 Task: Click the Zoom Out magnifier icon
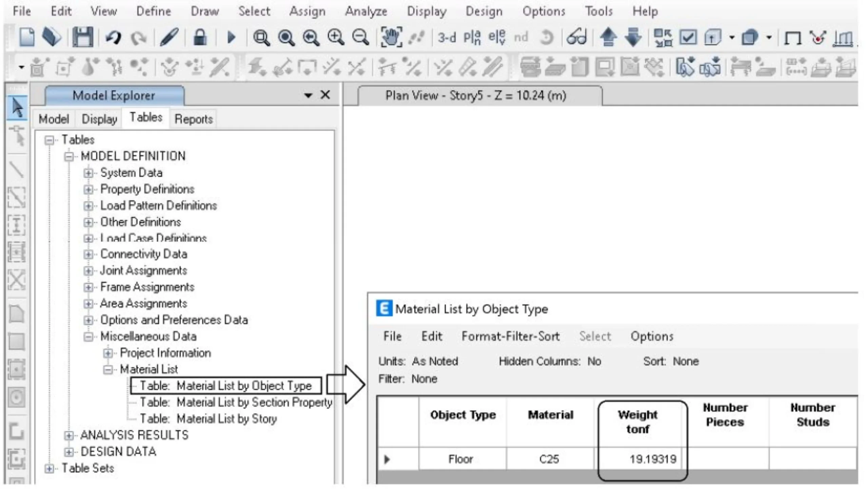[360, 37]
